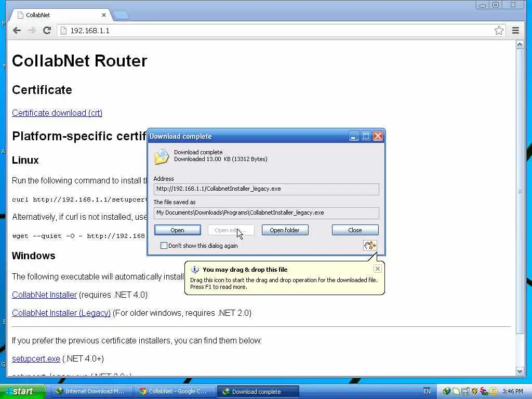Switch to Internet Download Manager taskbar item
The image size is (532, 399).
90,392
